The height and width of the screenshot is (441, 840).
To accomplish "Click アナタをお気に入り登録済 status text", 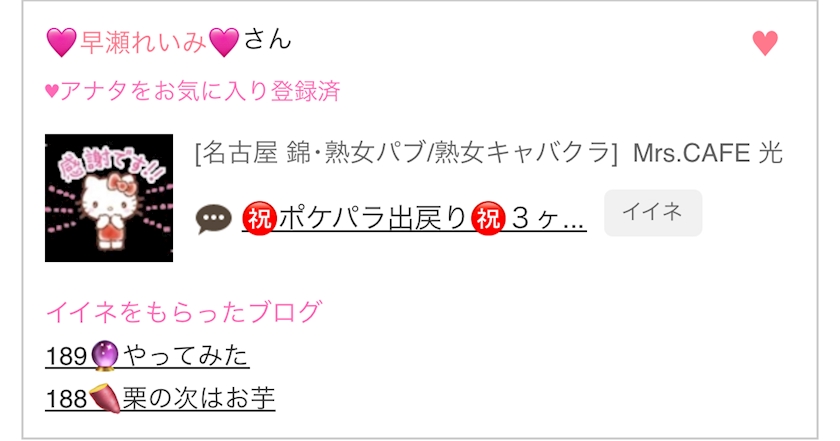I will coord(200,91).
